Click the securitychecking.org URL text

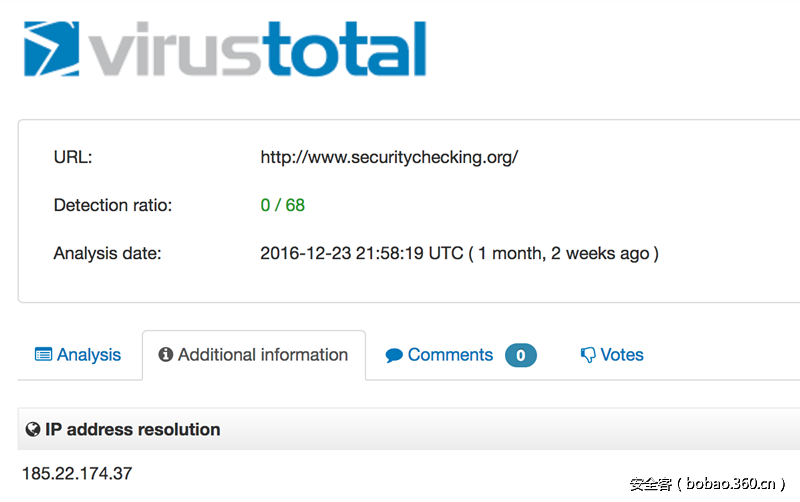point(389,157)
